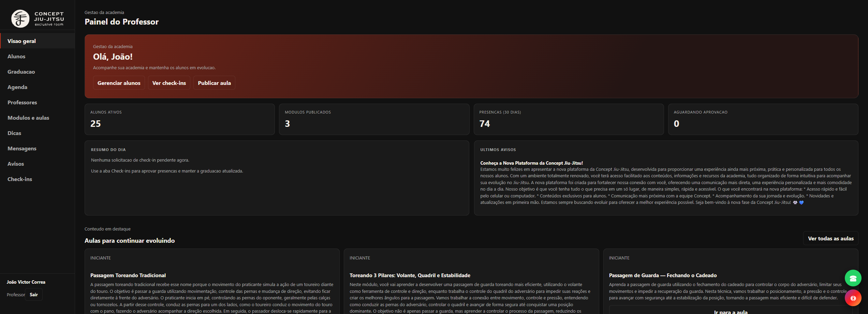
Task: Click the Presencas (30 dias) value 74
Action: coord(485,124)
